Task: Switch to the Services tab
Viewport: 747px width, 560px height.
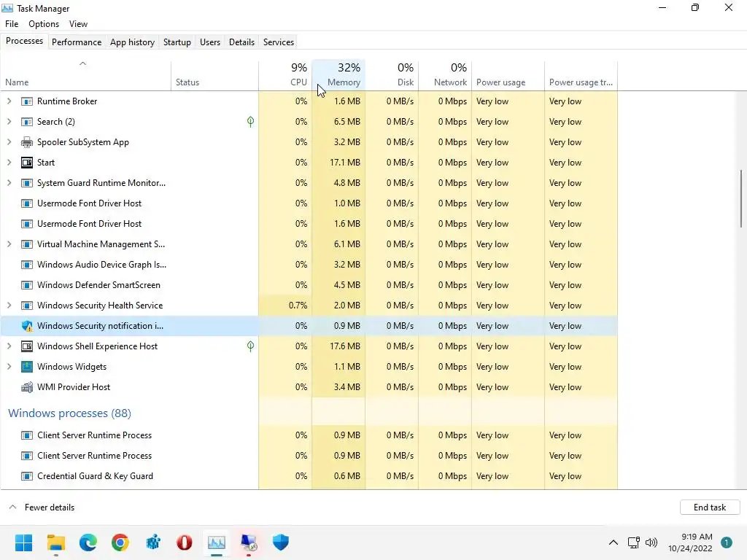Action: [x=279, y=42]
